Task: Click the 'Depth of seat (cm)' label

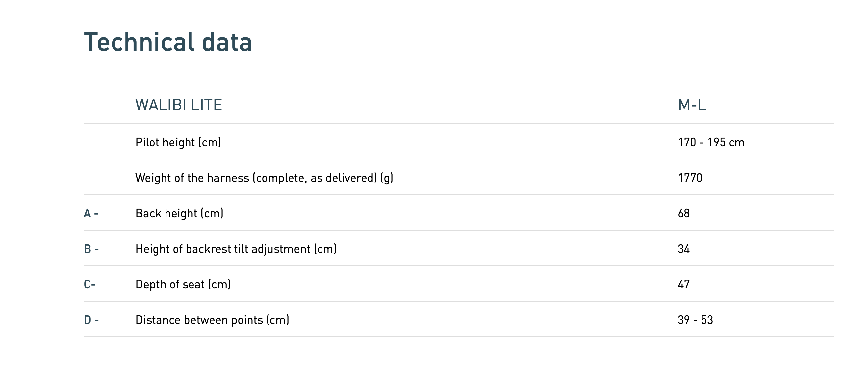Action: pos(183,284)
